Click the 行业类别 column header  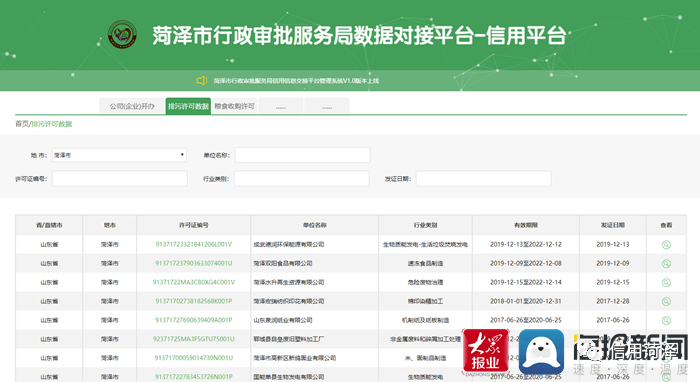point(425,225)
